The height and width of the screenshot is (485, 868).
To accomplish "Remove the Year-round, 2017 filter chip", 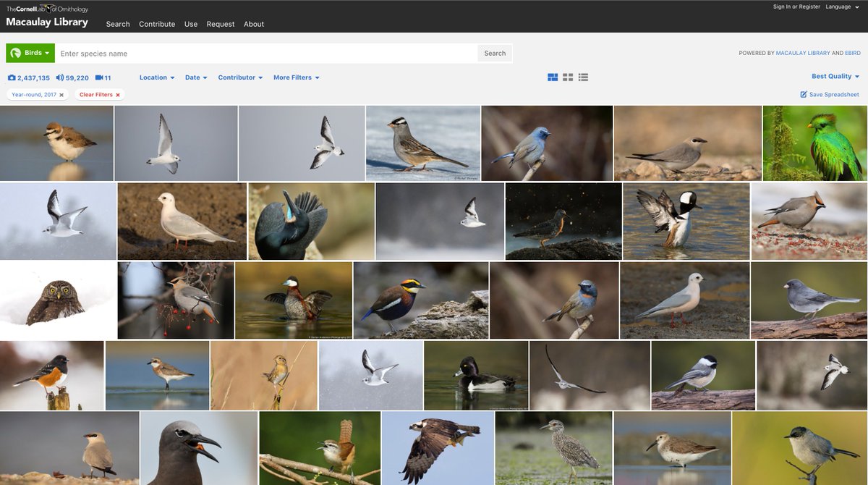I will click(61, 94).
